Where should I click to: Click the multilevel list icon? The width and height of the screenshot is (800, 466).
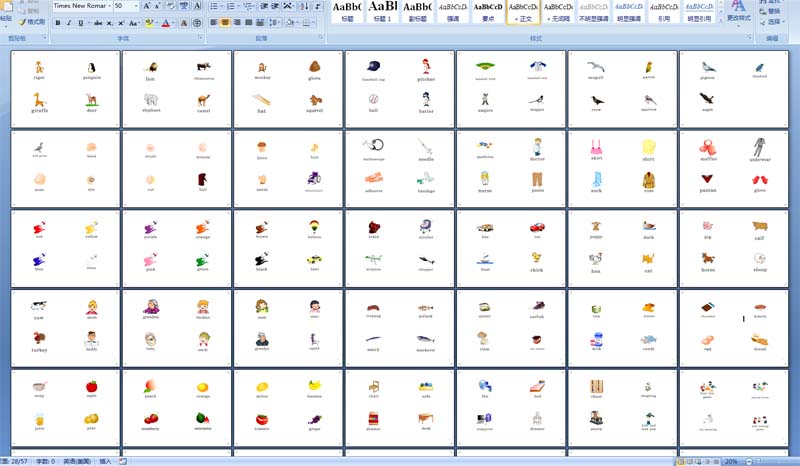pyautogui.click(x=249, y=6)
